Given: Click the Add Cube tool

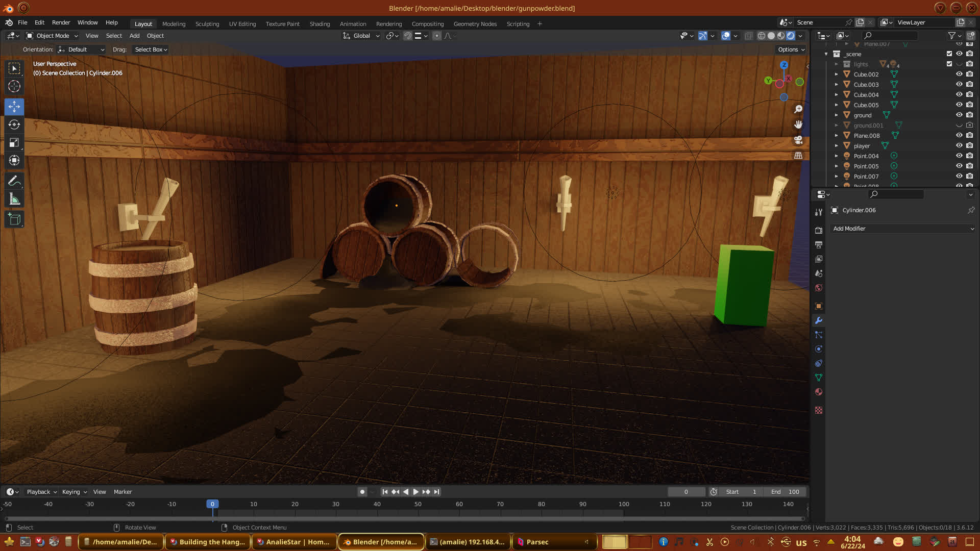Looking at the screenshot, I should coord(14,220).
